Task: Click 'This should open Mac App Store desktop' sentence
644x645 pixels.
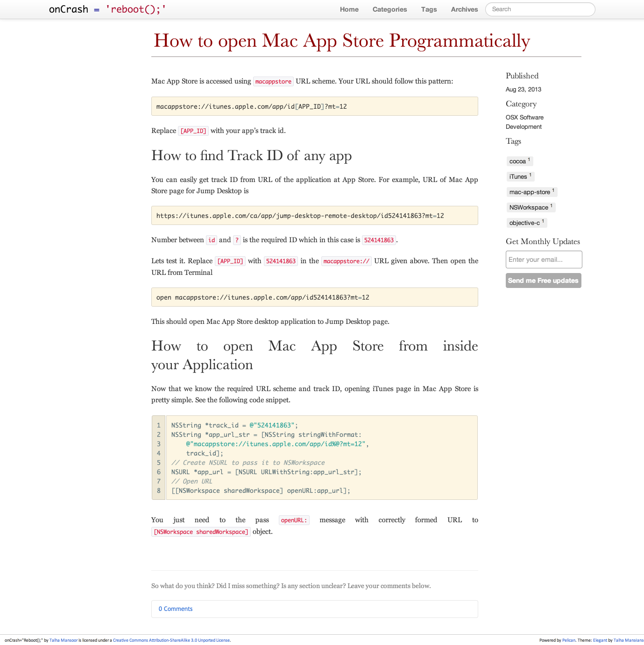Action: coord(270,322)
